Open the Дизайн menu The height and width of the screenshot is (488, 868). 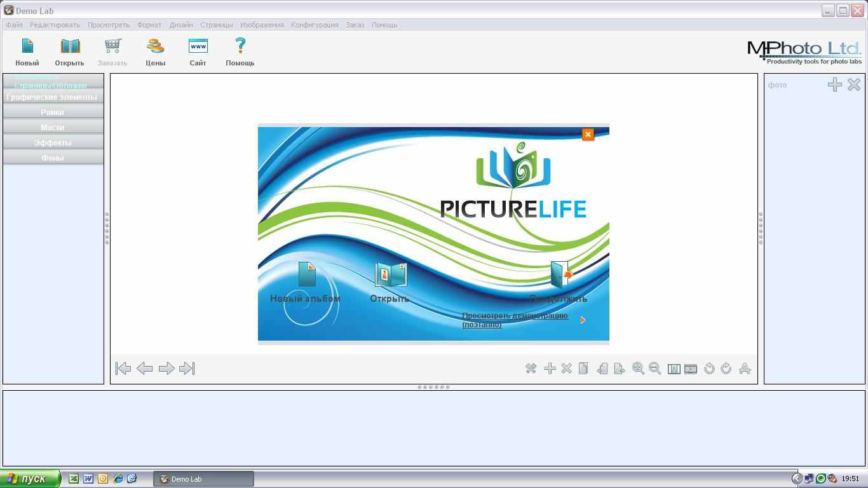pos(181,25)
